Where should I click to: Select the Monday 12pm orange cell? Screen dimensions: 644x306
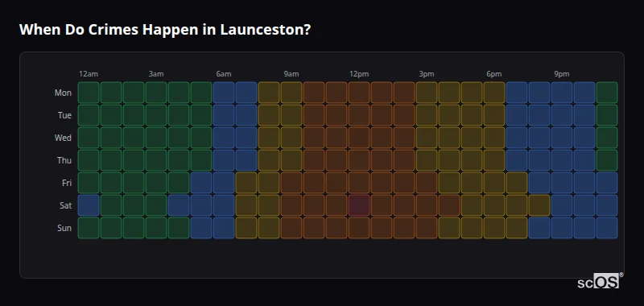tap(359, 93)
